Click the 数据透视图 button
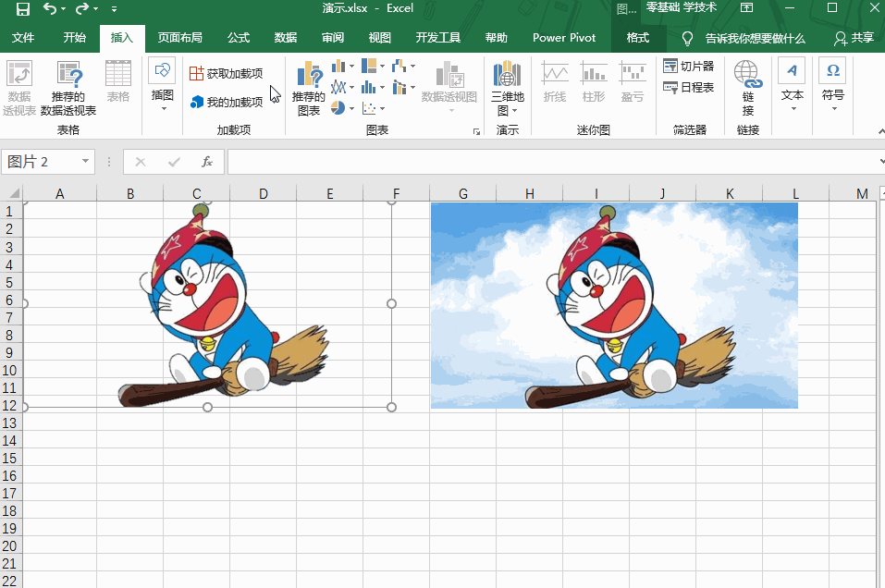 pyautogui.click(x=449, y=86)
